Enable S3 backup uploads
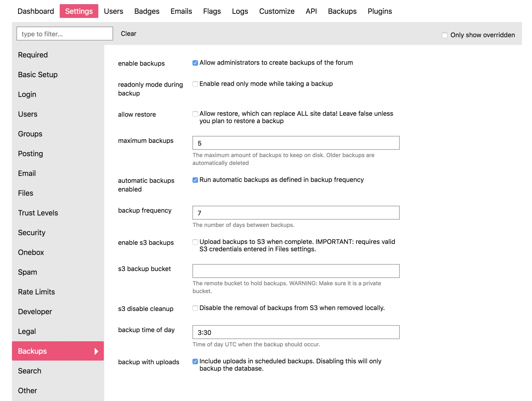The width and height of the screenshot is (532, 401). (195, 242)
